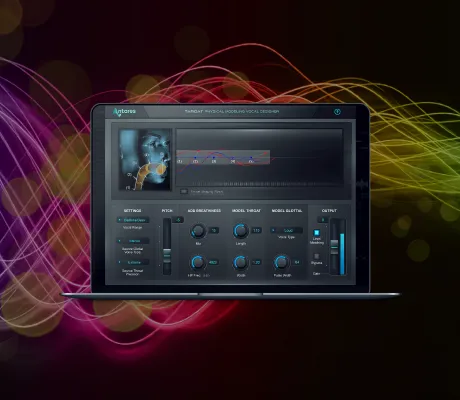Click the third throat shaping control point
This screenshot has width=460, height=400.
(214, 157)
